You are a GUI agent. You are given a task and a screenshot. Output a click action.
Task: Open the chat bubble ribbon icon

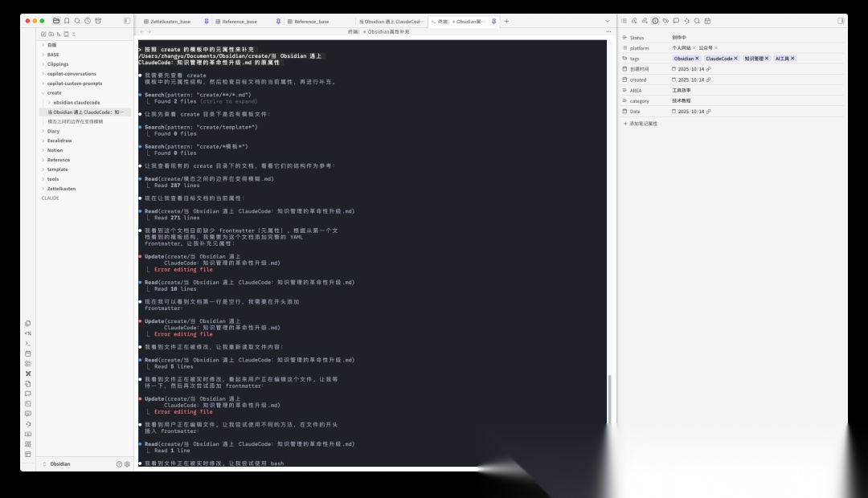pos(27,394)
